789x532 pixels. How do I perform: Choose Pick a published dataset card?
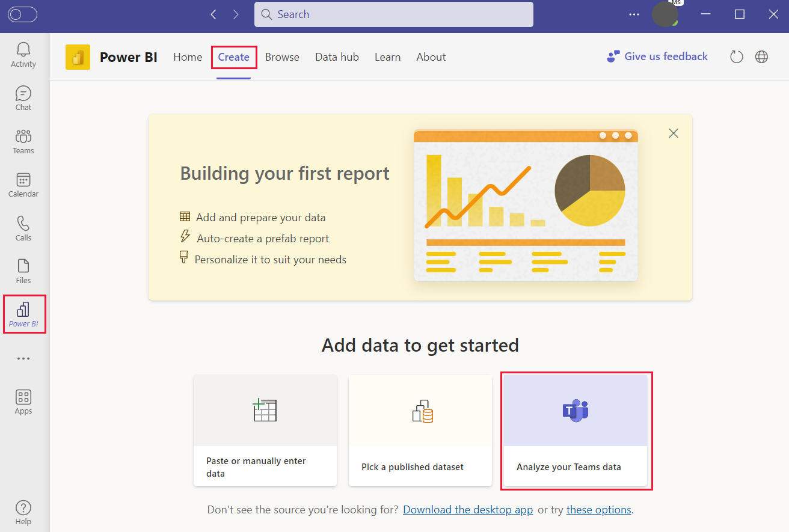(x=420, y=430)
